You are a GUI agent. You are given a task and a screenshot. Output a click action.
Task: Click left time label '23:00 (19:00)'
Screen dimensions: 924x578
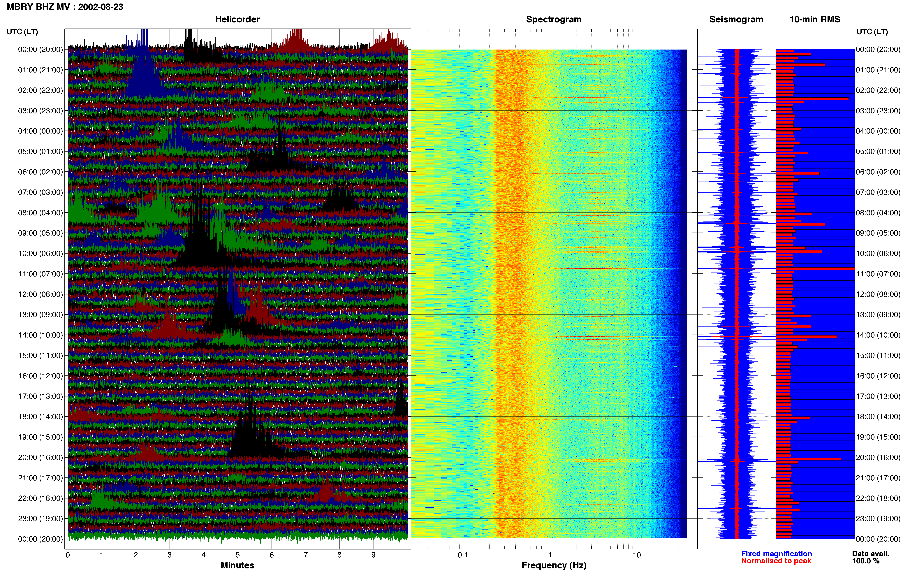click(41, 519)
